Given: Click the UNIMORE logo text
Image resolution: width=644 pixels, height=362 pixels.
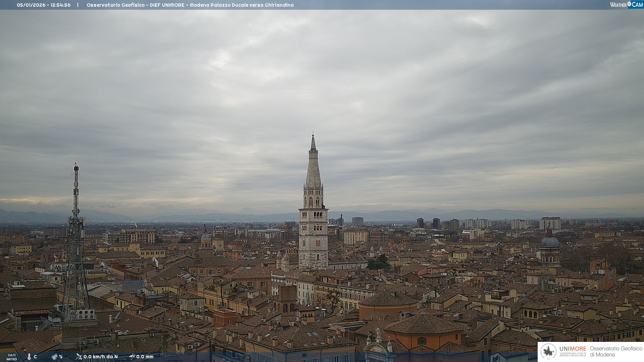Looking at the screenshot, I should click(x=573, y=349).
